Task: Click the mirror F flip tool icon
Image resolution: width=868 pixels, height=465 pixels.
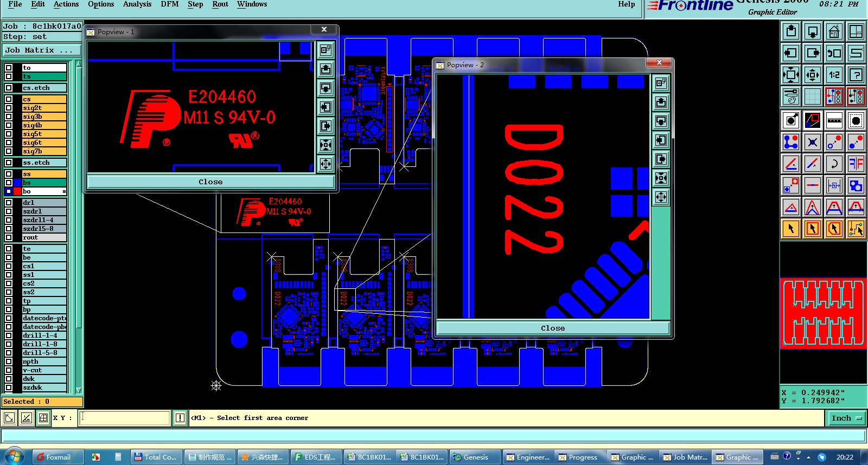Action: [856, 164]
